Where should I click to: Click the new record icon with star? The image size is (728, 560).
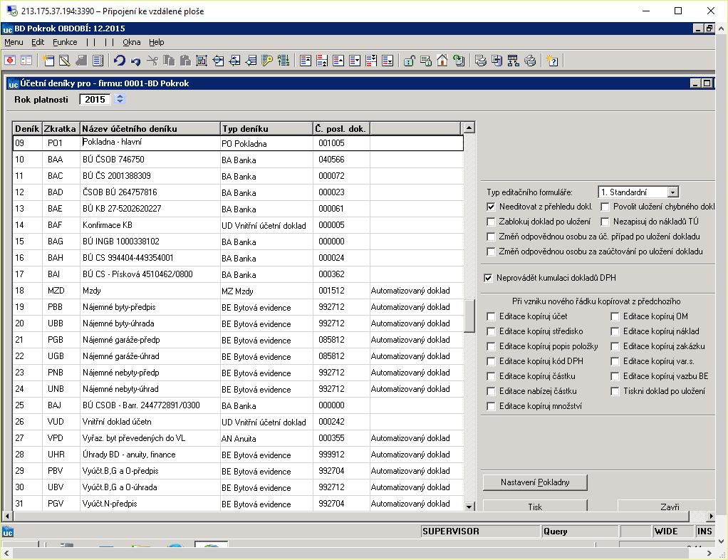[48, 61]
